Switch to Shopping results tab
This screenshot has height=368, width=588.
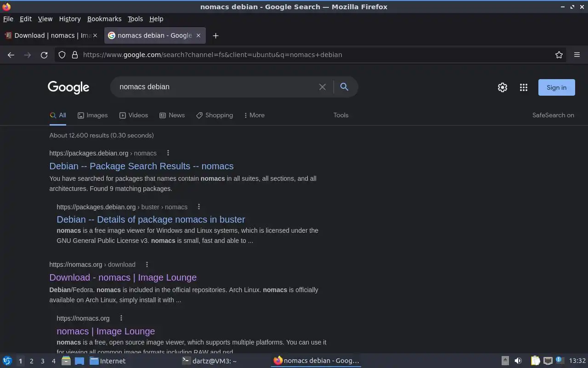tap(214, 115)
